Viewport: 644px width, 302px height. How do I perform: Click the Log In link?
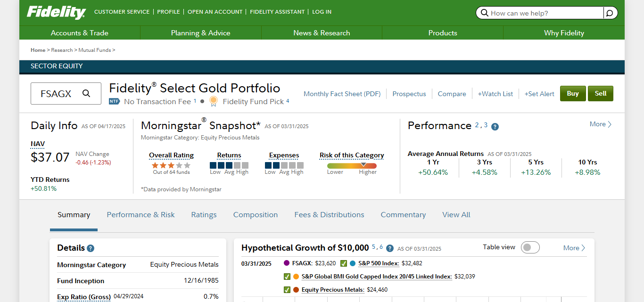pyautogui.click(x=322, y=12)
